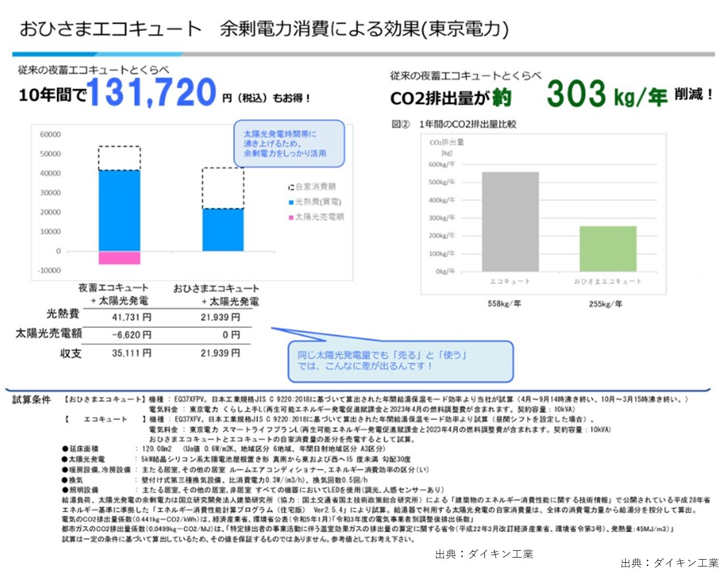Click the 255kg/年 label under the chart
Image resolution: width=728 pixels, height=577 pixels.
605,304
